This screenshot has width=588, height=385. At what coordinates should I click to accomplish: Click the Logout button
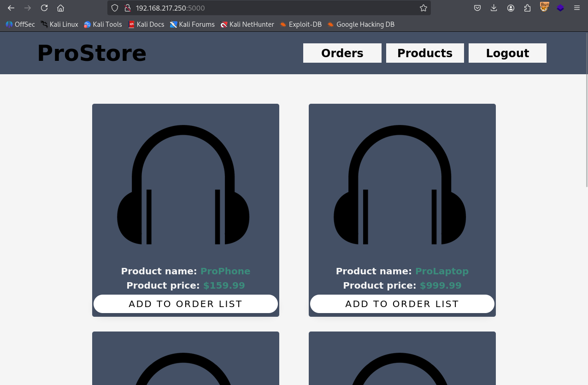click(507, 53)
